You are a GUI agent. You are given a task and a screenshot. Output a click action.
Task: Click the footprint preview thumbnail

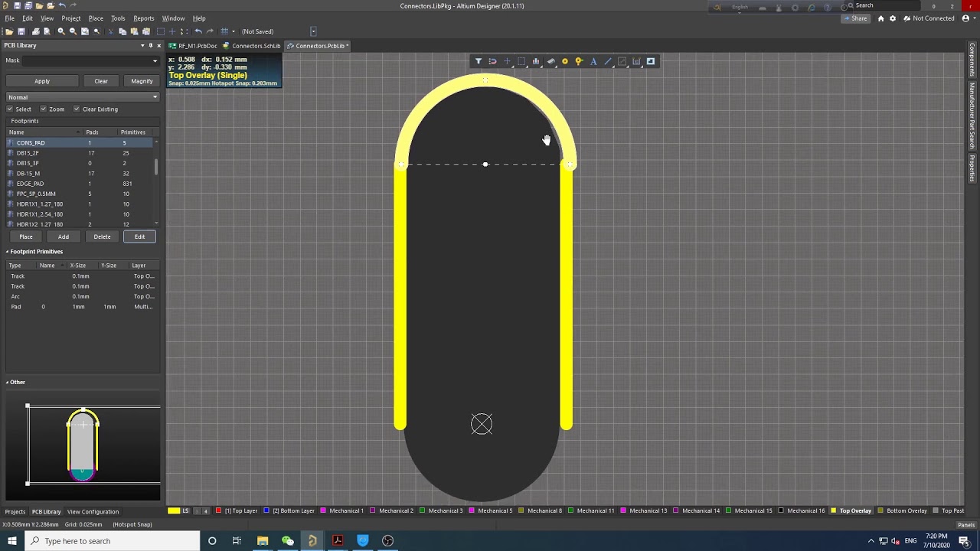coord(83,445)
